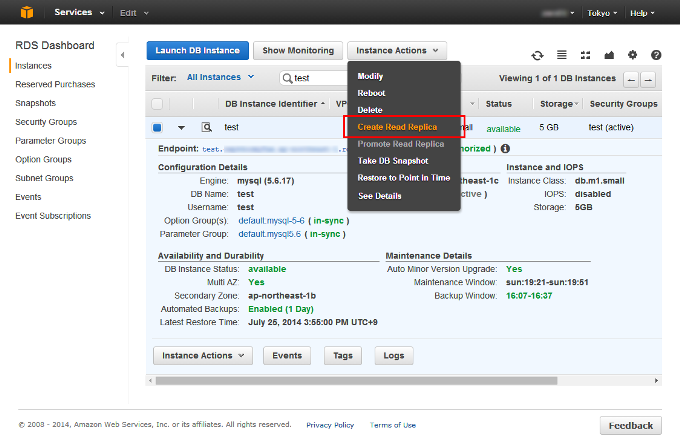
Task: Select Take DB Snapshot menu item
Action: pos(393,161)
